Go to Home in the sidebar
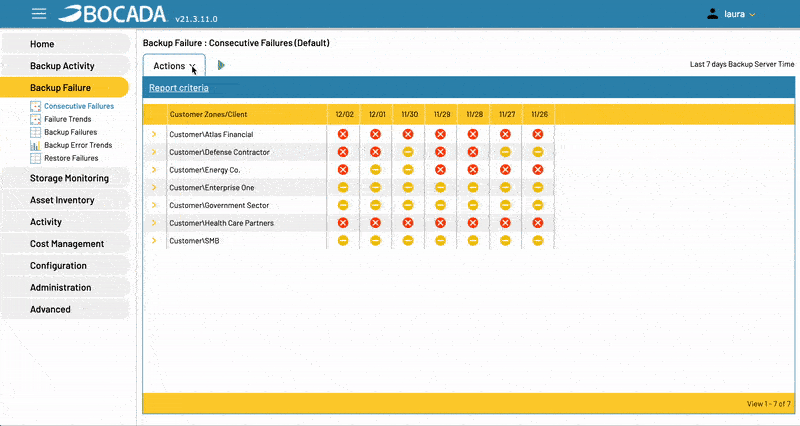The width and height of the screenshot is (800, 426). pos(65,44)
